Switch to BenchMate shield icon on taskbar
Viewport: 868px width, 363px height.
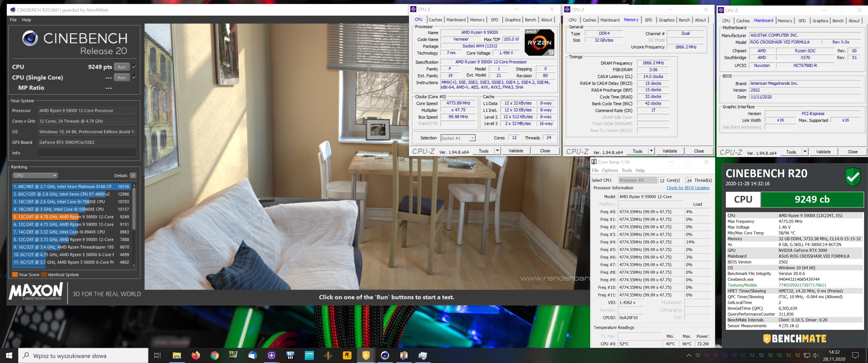tap(366, 355)
